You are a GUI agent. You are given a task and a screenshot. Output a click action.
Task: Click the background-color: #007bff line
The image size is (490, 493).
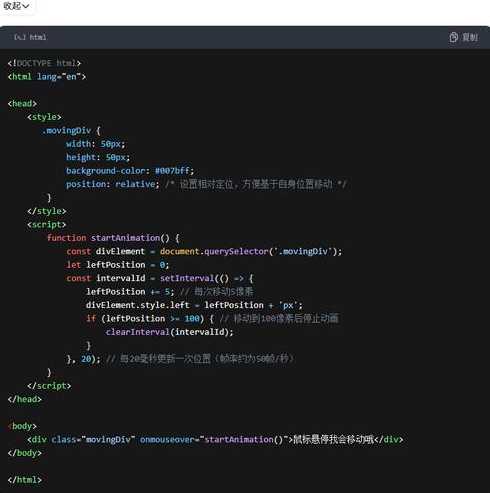(x=130, y=171)
